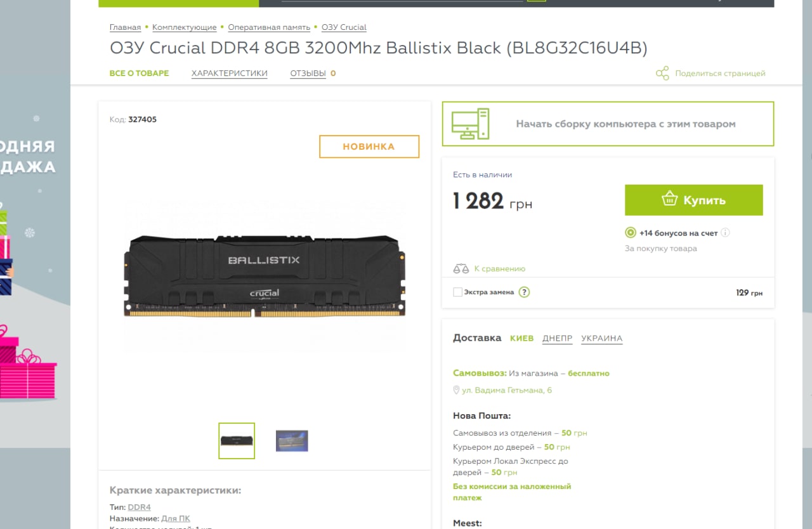
Task: Click the compare scales icon
Action: (x=461, y=269)
